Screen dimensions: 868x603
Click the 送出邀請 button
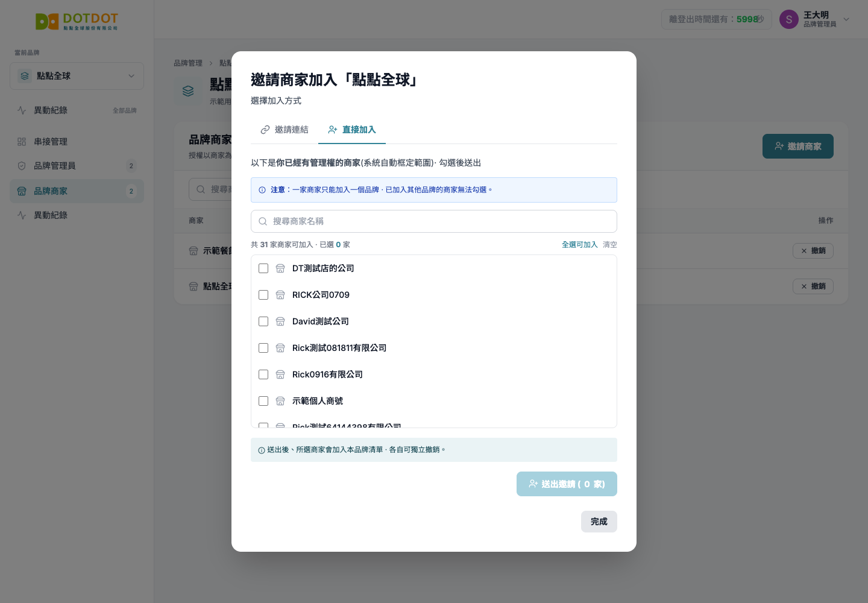[x=567, y=484]
